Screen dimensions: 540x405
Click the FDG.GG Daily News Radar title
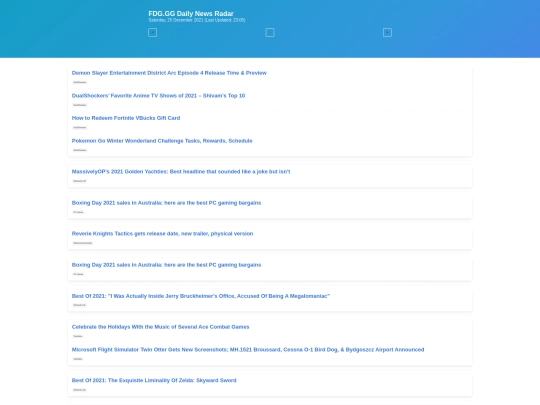(191, 13)
